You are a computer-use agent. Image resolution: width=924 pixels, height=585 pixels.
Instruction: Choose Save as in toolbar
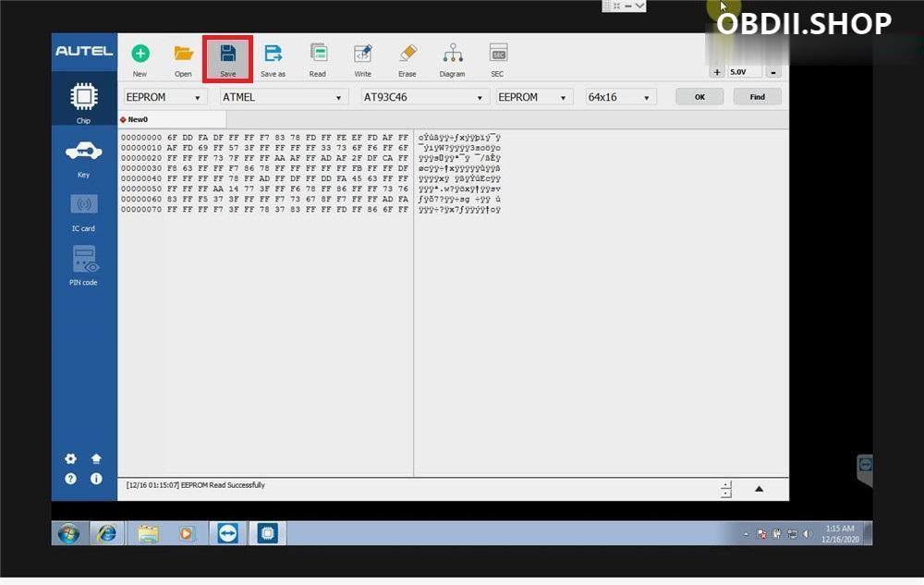(x=273, y=59)
